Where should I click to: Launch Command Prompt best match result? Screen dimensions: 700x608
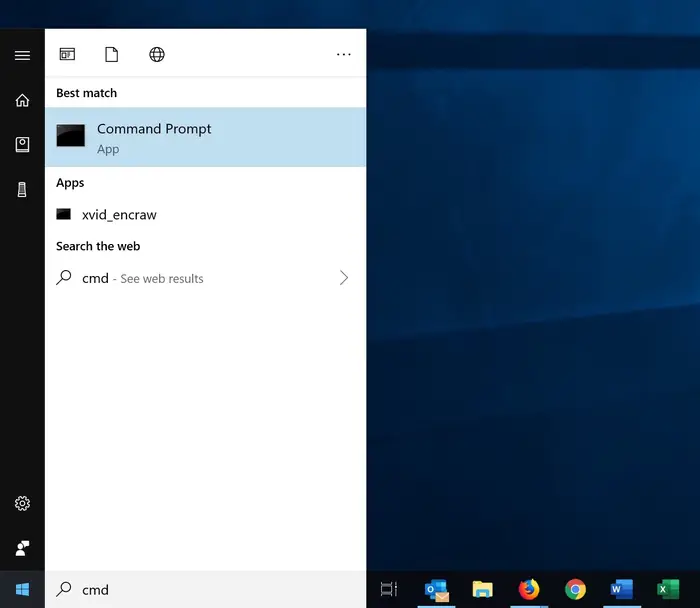pos(205,137)
